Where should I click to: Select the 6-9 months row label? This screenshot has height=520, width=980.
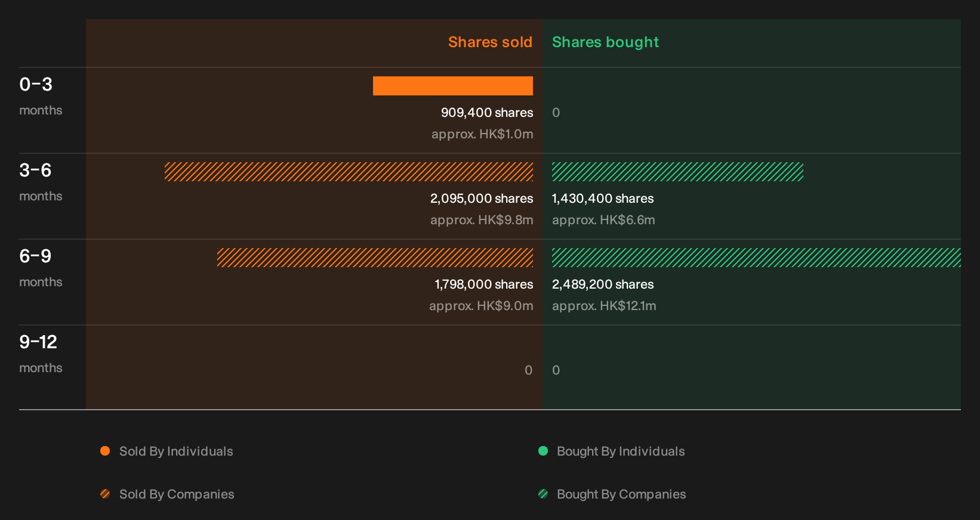coord(41,268)
